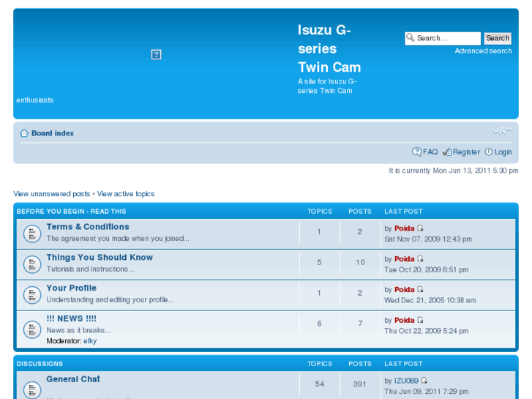
Task: Click the date Wed Dec 21, 2005 10:38 am
Action: [430, 300]
